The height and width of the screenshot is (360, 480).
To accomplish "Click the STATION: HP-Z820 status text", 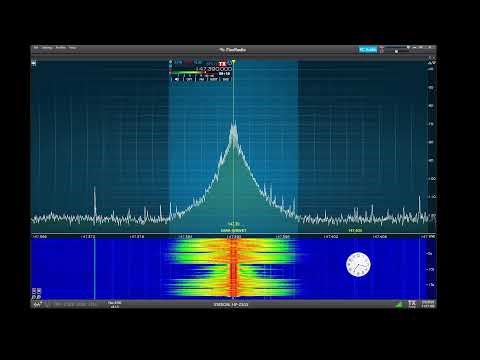I will 231,304.
